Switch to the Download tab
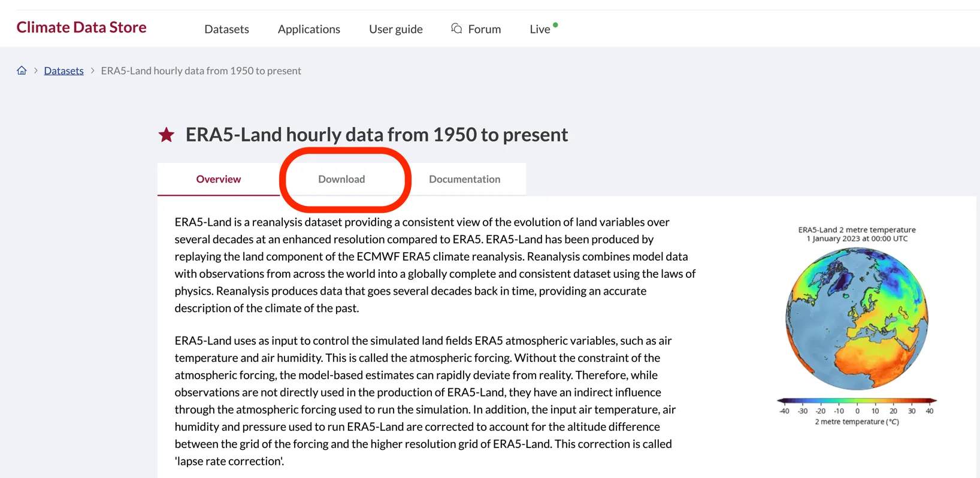Screen dimensions: 980x478 (341, 179)
